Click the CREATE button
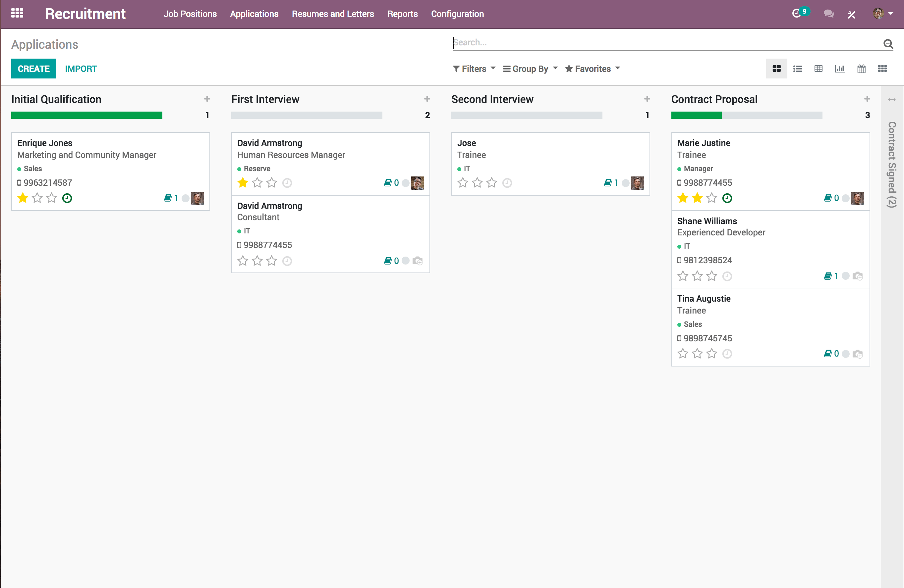The height and width of the screenshot is (588, 904). coord(33,69)
